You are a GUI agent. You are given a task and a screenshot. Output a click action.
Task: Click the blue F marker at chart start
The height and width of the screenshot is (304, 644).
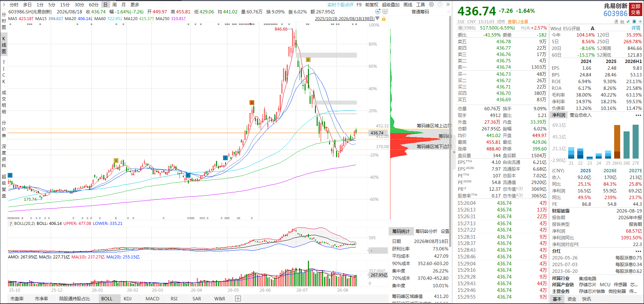pyautogui.click(x=10, y=175)
